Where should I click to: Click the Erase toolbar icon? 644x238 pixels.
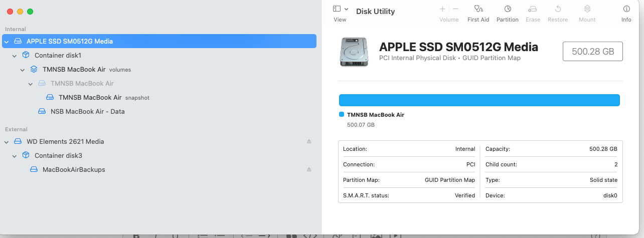coord(533,9)
